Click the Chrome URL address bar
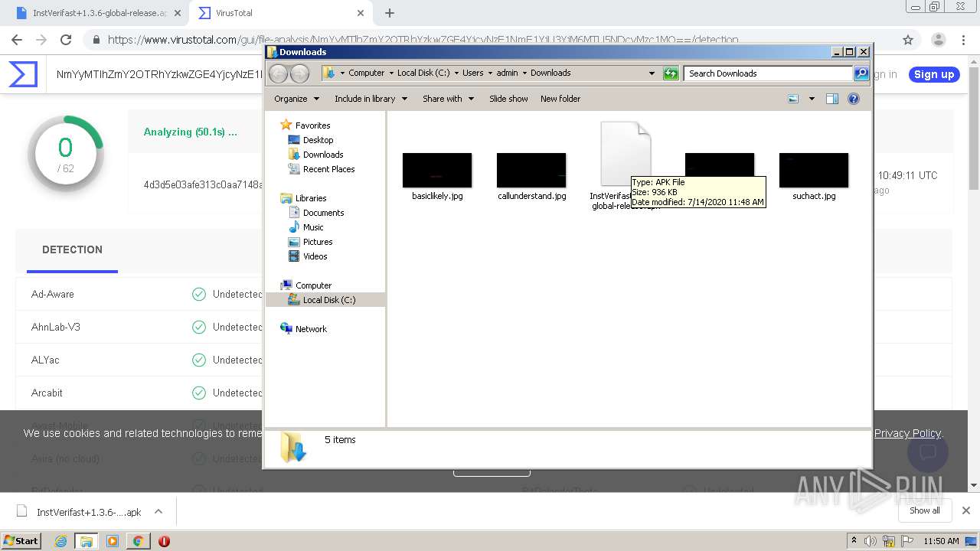The height and width of the screenshot is (551, 980). click(x=490, y=40)
